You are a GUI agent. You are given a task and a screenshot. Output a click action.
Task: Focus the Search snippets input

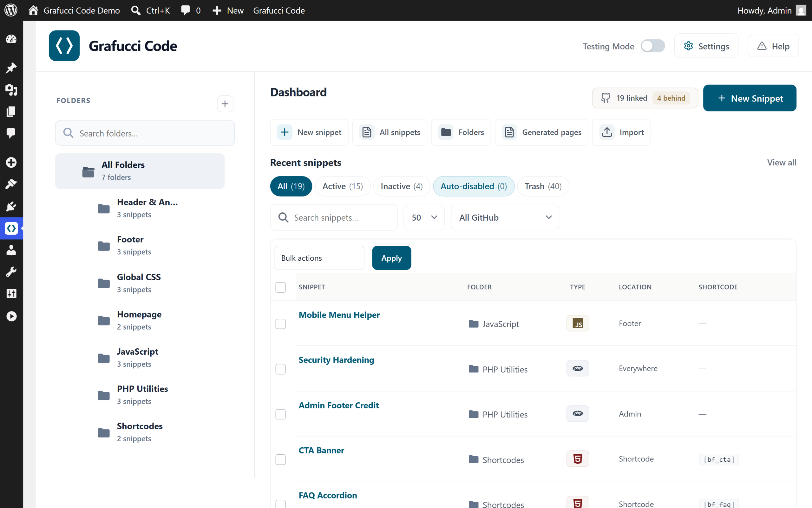334,217
